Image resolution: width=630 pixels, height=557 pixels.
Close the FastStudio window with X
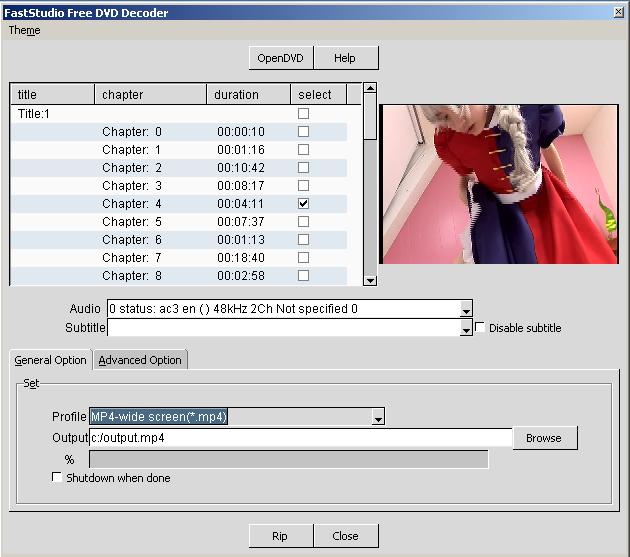pyautogui.click(x=619, y=12)
